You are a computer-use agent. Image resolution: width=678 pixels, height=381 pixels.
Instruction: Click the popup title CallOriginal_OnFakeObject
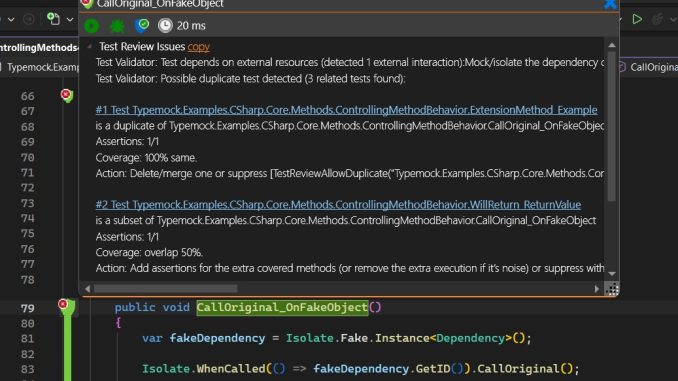(160, 4)
